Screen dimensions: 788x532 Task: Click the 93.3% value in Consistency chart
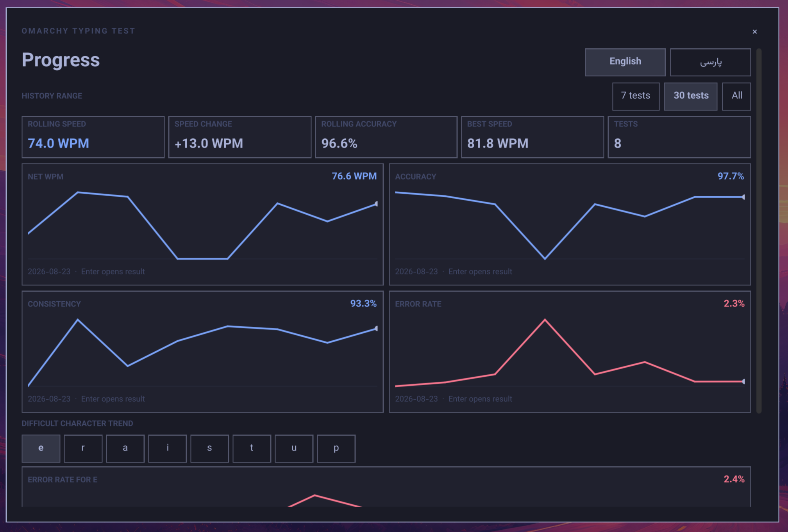click(x=363, y=304)
